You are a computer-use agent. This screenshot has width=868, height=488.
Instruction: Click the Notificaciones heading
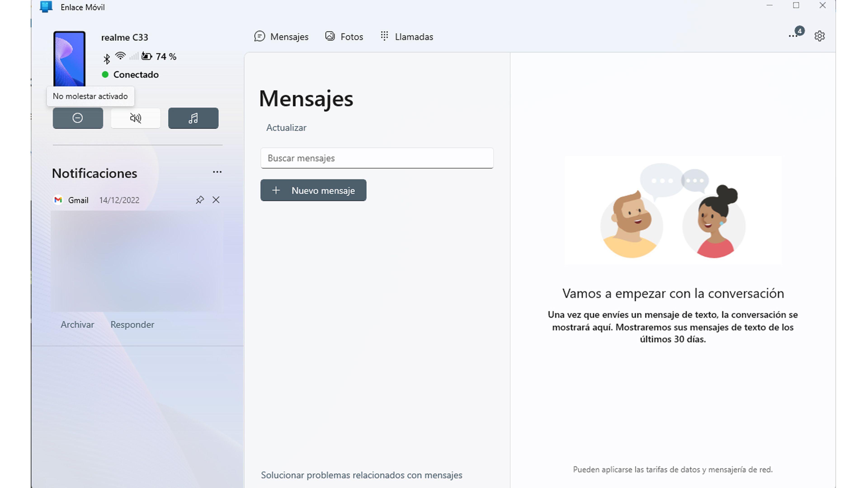click(95, 174)
